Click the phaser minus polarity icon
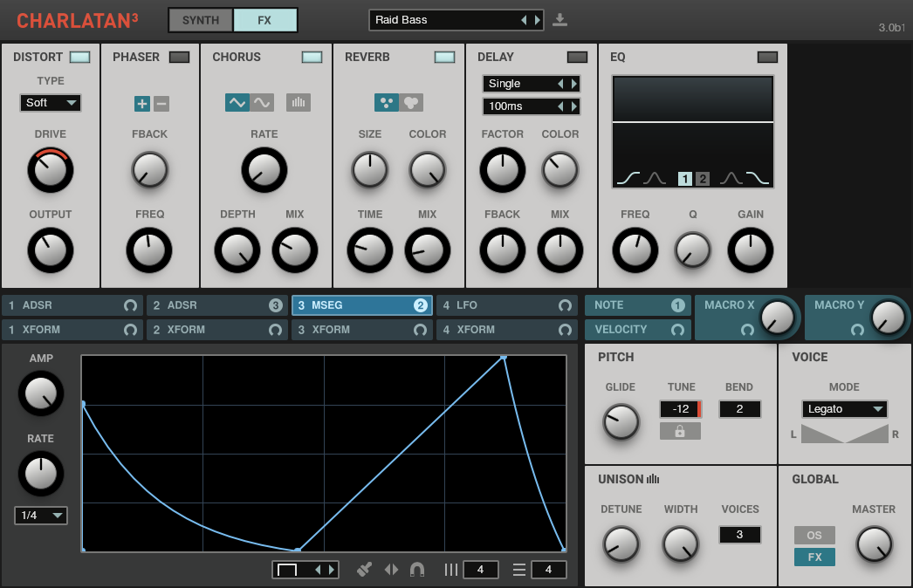This screenshot has width=913, height=588. coord(161,104)
